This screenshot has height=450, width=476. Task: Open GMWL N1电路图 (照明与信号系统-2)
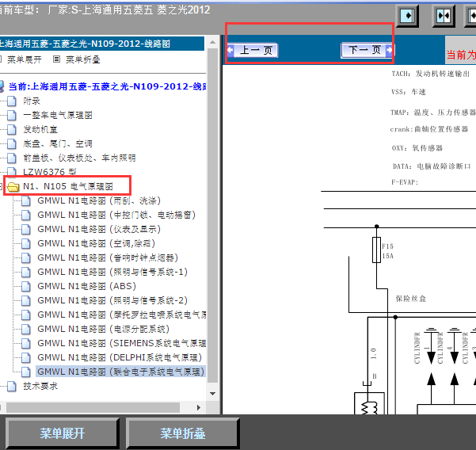pyautogui.click(x=112, y=300)
